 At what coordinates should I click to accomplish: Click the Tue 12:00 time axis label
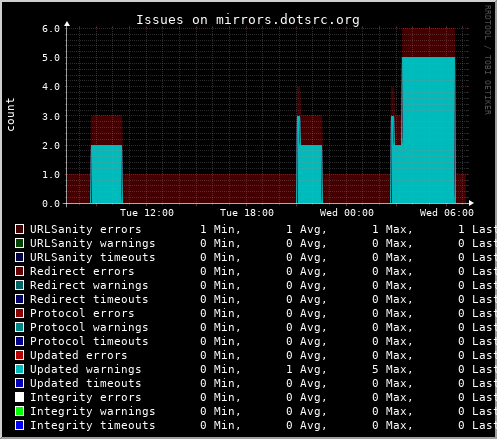click(x=147, y=213)
